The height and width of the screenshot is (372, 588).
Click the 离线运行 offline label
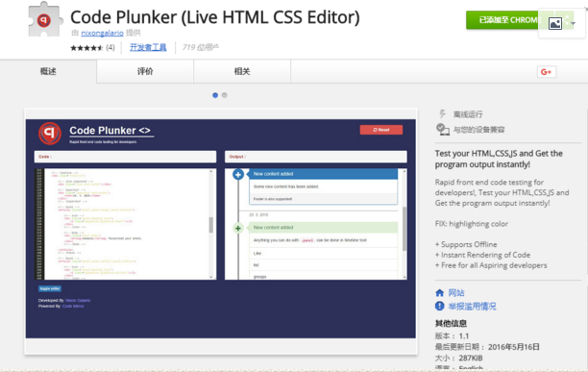pos(468,114)
